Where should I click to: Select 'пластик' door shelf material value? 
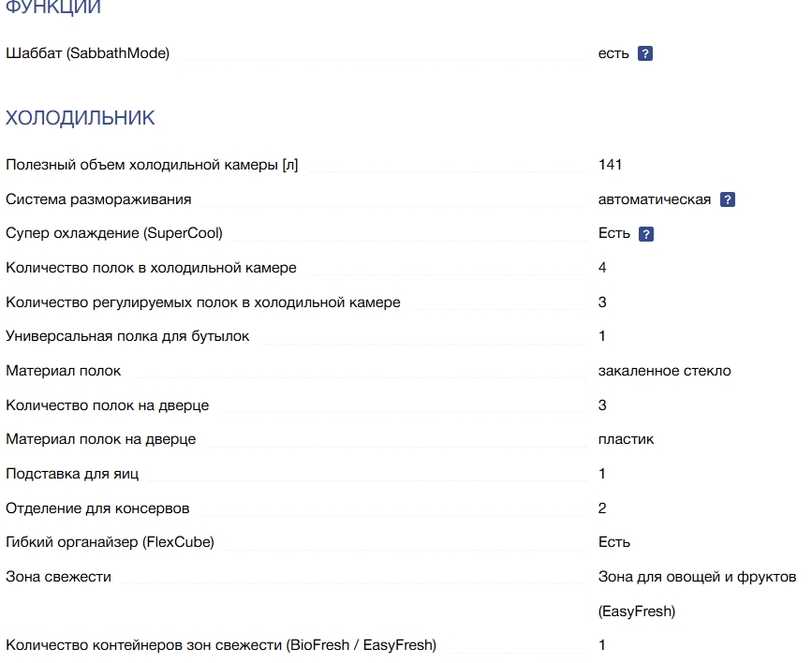pos(626,439)
